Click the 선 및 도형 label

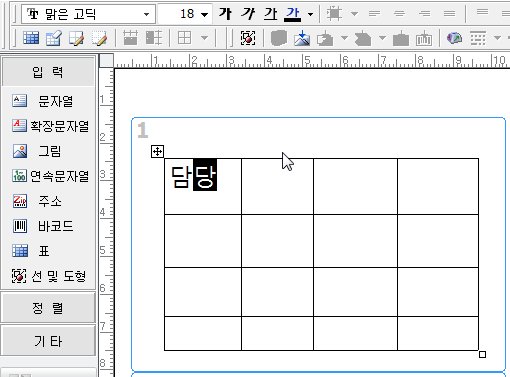point(59,276)
